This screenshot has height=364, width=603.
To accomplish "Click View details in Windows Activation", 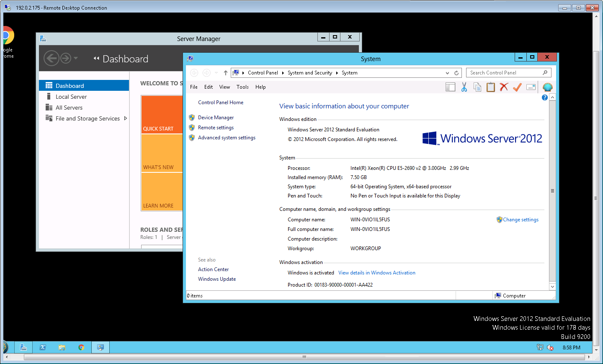I will [377, 273].
